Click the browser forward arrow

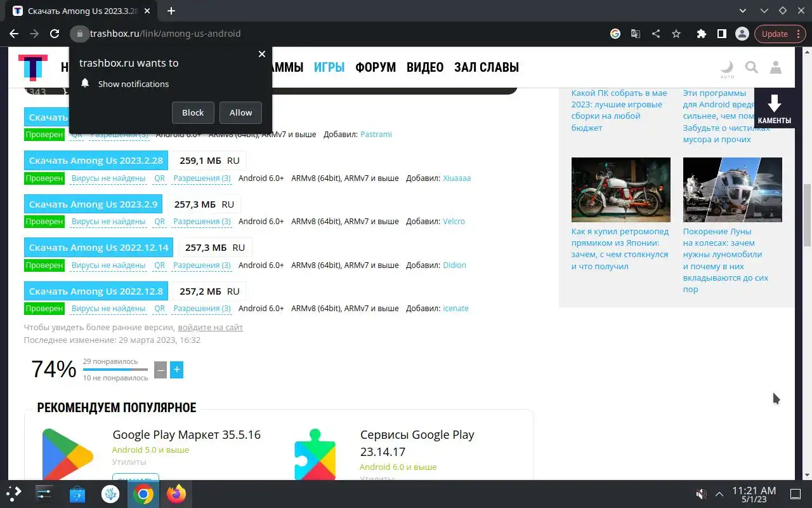(x=34, y=34)
